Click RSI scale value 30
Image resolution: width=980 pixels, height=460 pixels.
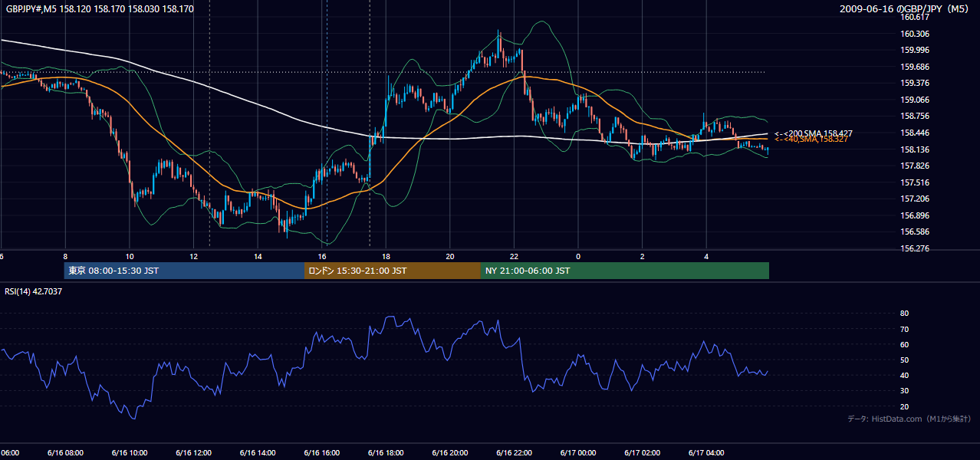click(x=904, y=391)
